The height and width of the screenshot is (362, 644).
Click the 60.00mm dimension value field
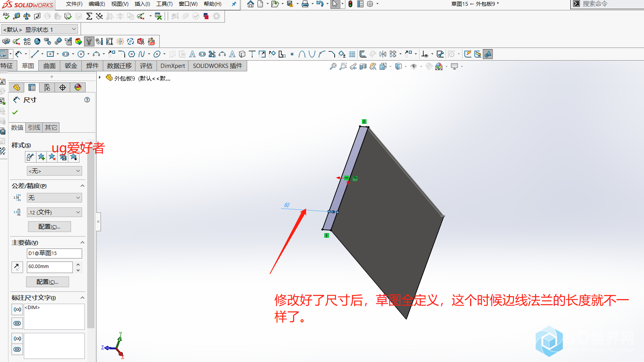[50, 267]
